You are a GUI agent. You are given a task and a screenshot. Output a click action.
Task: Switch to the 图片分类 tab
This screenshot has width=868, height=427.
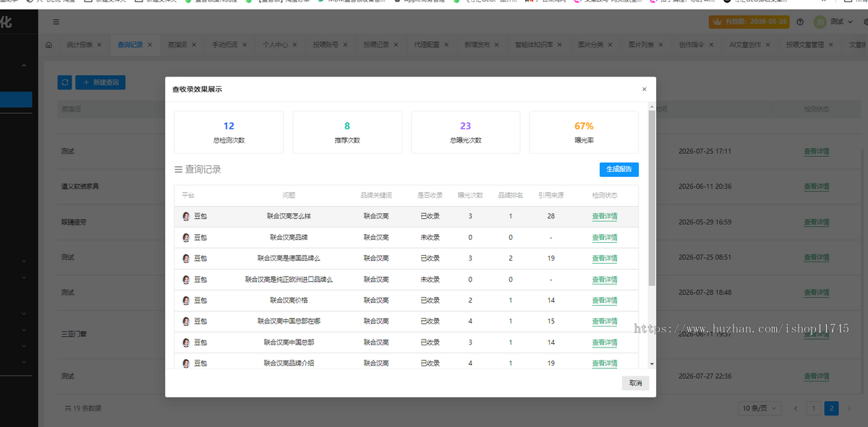[591, 45]
